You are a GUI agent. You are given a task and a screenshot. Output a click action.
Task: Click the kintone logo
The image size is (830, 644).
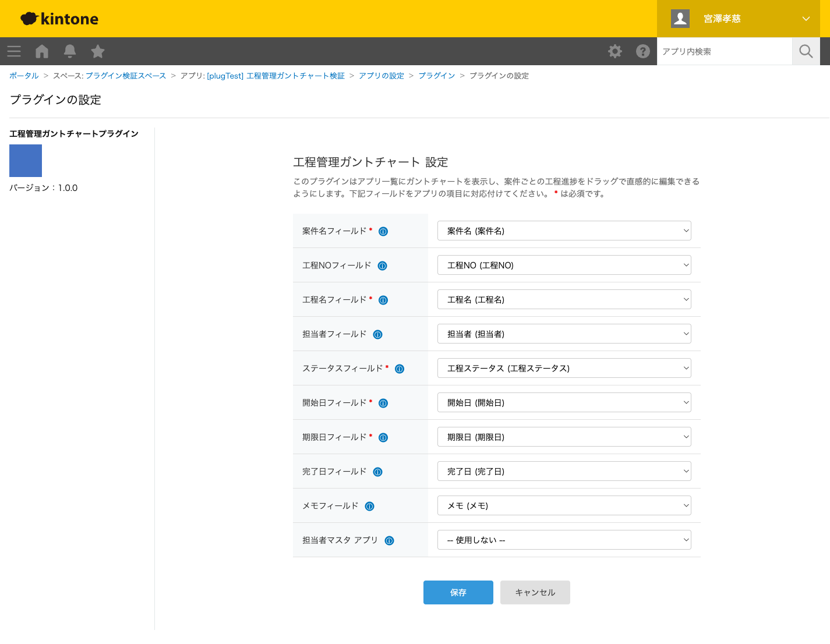[x=59, y=19]
